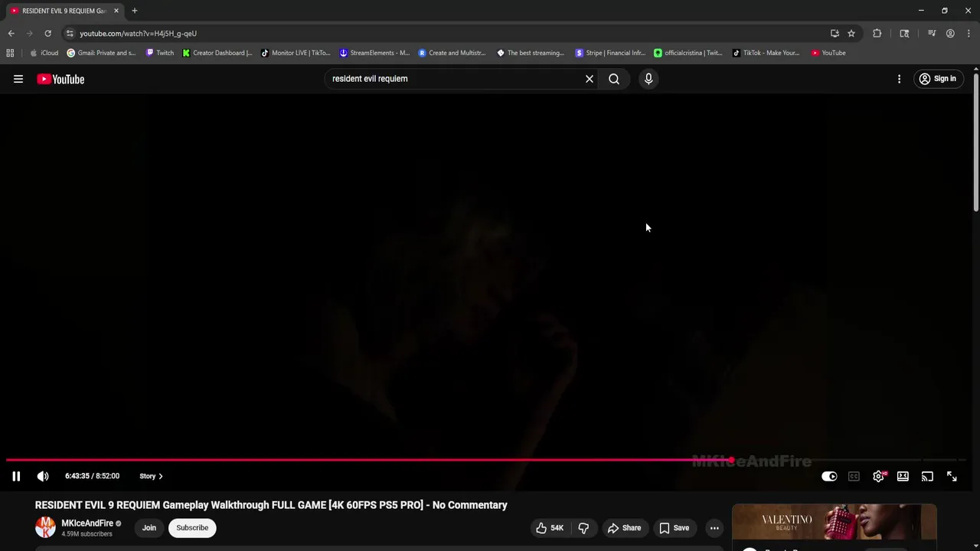Image resolution: width=980 pixels, height=551 pixels.
Task: Open the Chrome three-dot menu
Action: (x=969, y=34)
